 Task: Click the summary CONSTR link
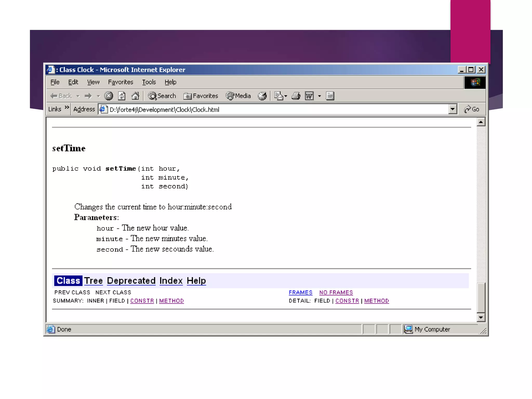point(142,301)
